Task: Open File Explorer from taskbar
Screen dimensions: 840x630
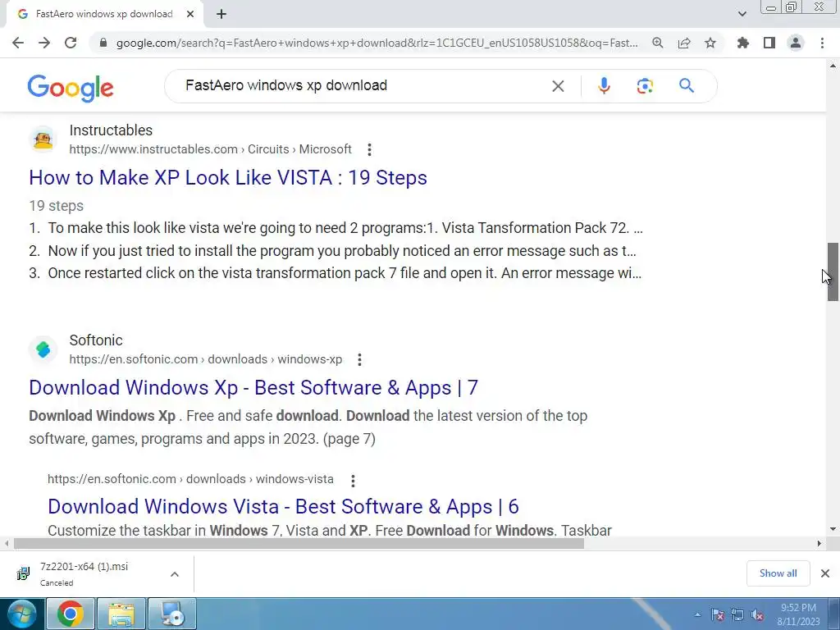Action: point(121,614)
